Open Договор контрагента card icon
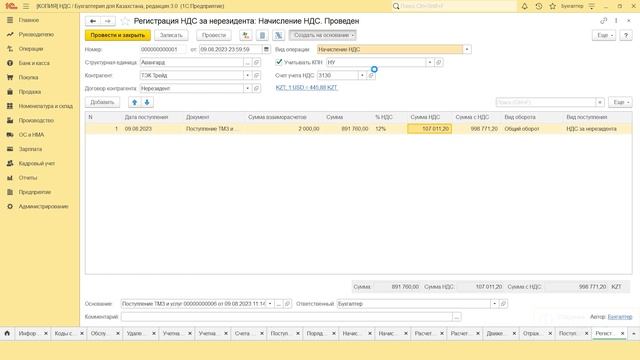This screenshot has height=360, width=640. click(x=256, y=89)
